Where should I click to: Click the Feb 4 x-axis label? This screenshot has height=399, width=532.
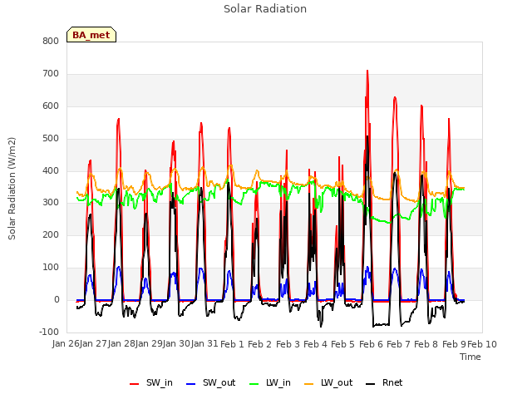315,344
